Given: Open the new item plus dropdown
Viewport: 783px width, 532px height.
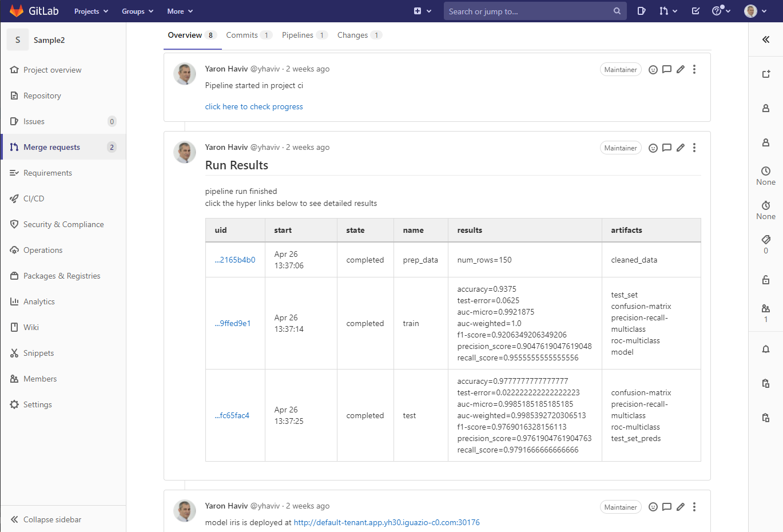Looking at the screenshot, I should tap(423, 11).
